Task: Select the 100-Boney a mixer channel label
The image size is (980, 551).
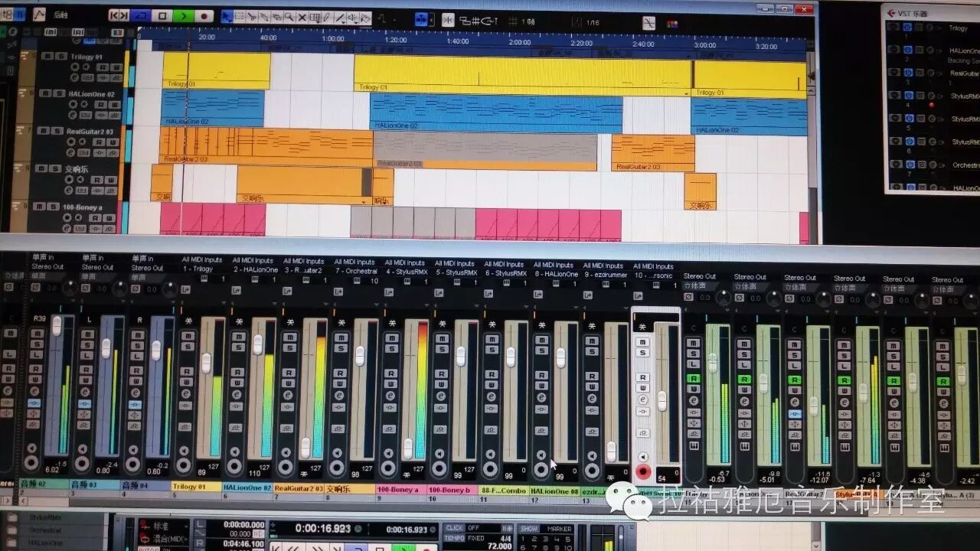Action: [x=400, y=488]
